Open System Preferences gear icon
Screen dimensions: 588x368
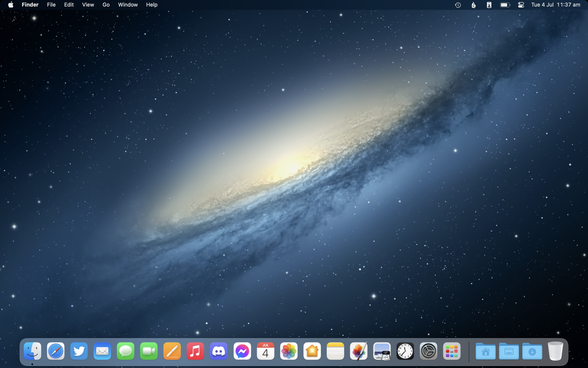(428, 351)
